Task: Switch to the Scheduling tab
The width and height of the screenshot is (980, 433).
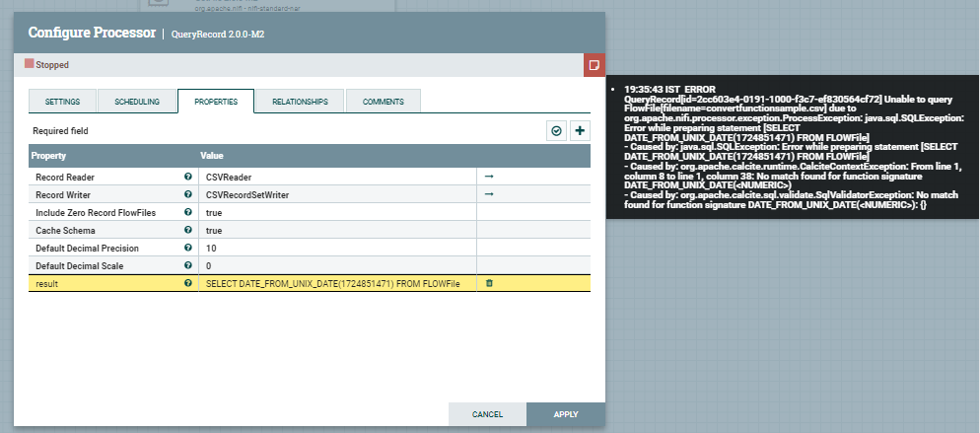Action: coord(137,102)
